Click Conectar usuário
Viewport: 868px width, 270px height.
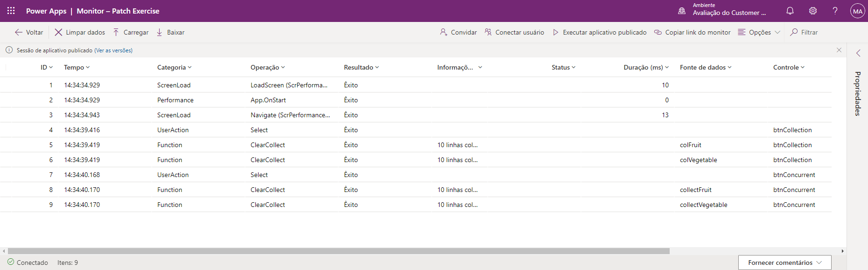(x=514, y=32)
